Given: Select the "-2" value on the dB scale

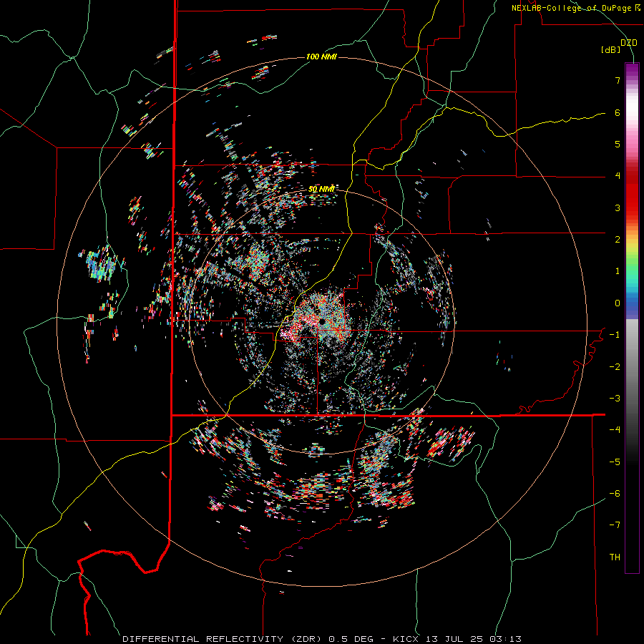Looking at the screenshot, I should click(x=615, y=367).
